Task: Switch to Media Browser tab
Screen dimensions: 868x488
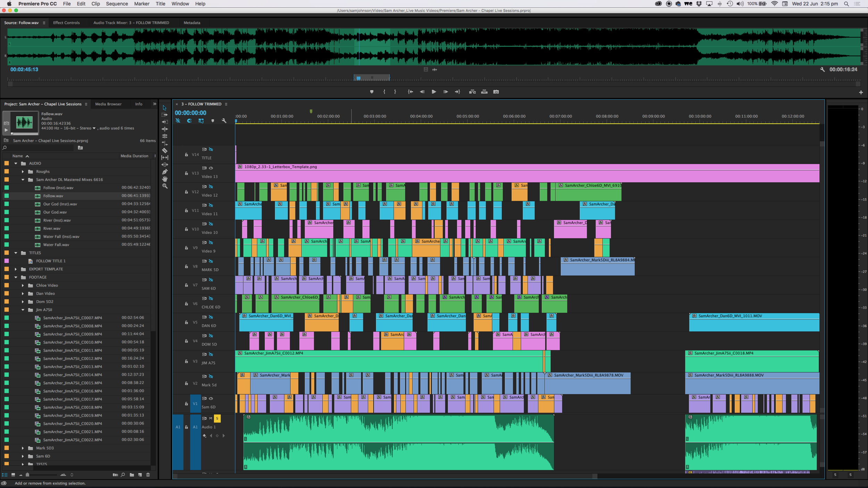Action: tap(108, 104)
